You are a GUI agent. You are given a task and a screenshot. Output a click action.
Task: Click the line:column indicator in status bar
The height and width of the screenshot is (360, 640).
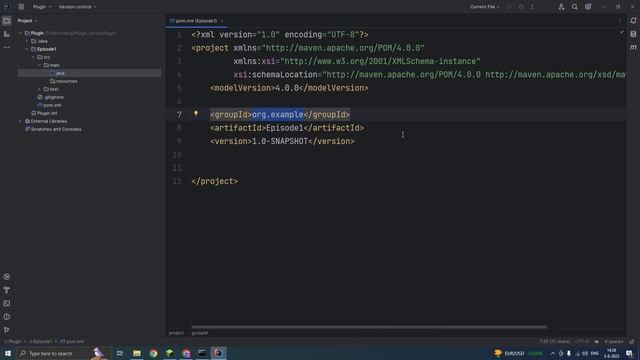[555, 342]
